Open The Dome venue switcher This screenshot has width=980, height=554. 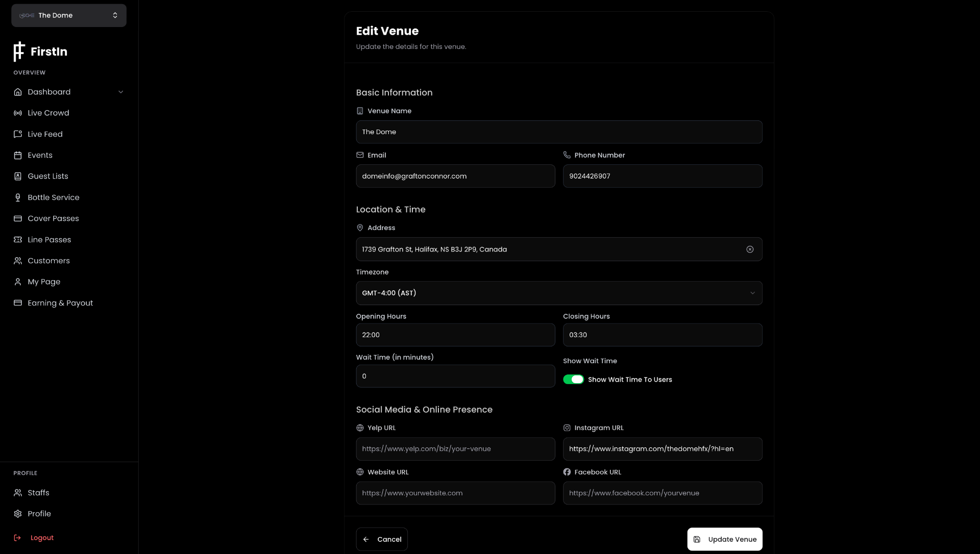point(69,15)
